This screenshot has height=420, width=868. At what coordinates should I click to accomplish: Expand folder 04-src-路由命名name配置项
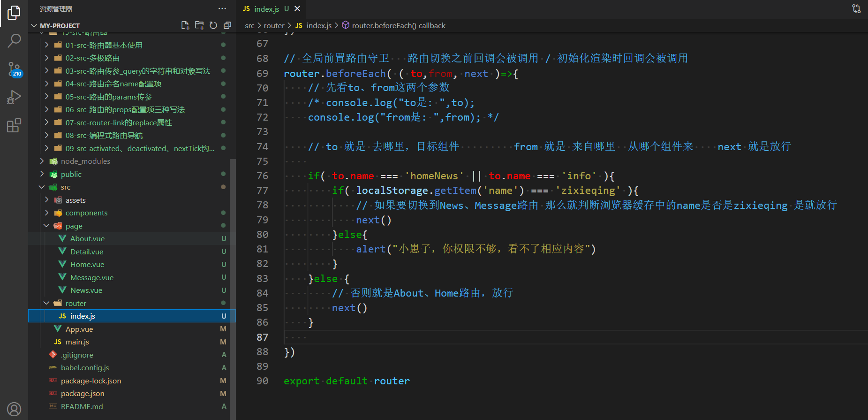tap(46, 84)
